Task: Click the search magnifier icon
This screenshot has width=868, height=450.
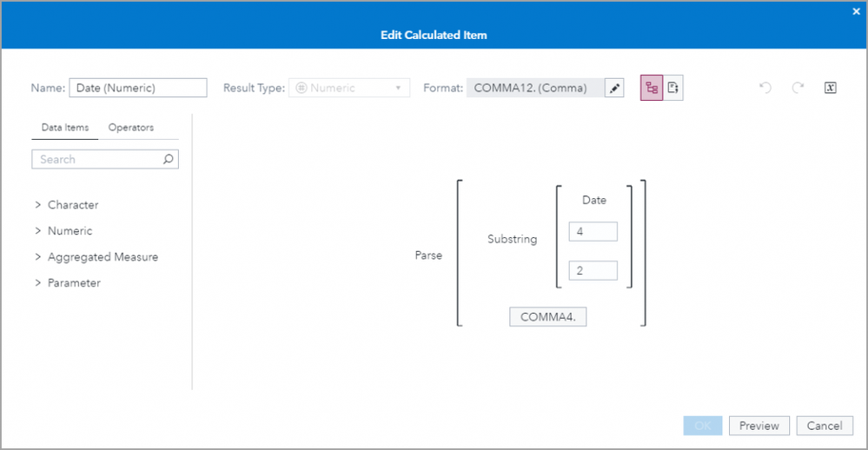Action: tap(169, 159)
